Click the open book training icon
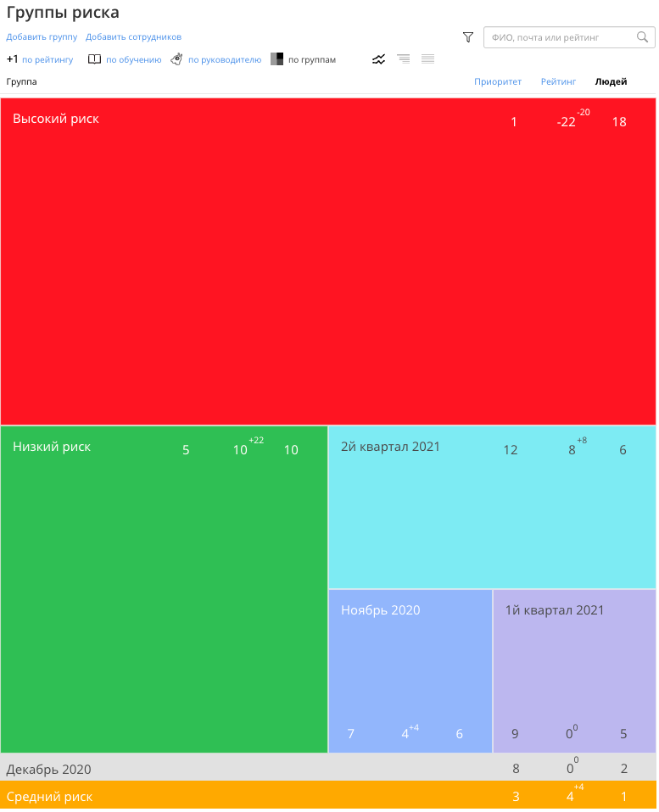This screenshot has height=812, width=659. click(x=94, y=59)
